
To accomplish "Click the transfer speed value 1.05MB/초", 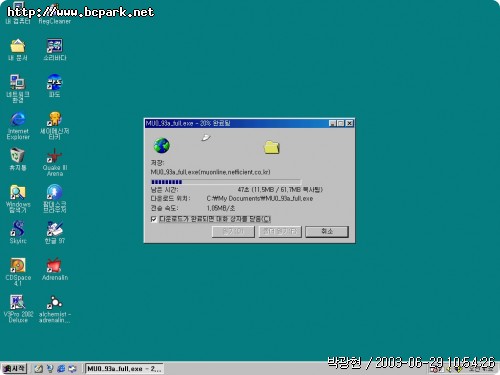I will click(221, 208).
